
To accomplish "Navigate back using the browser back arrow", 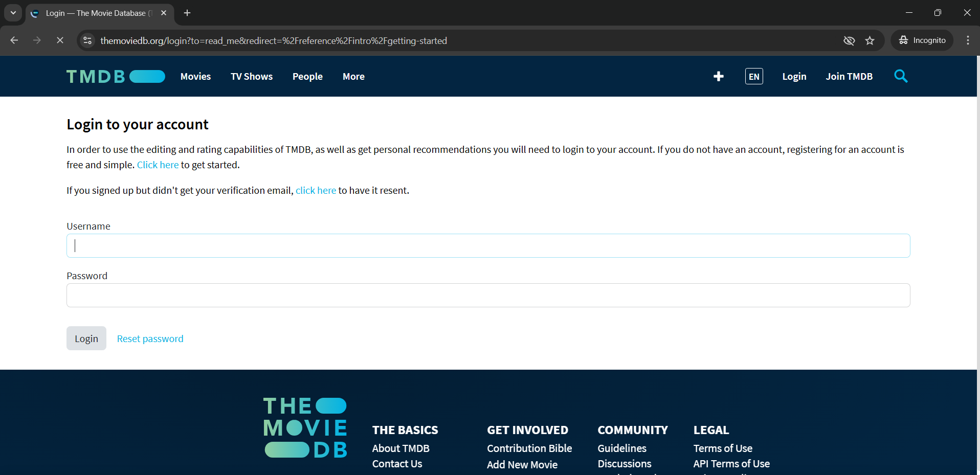I will coord(14,40).
